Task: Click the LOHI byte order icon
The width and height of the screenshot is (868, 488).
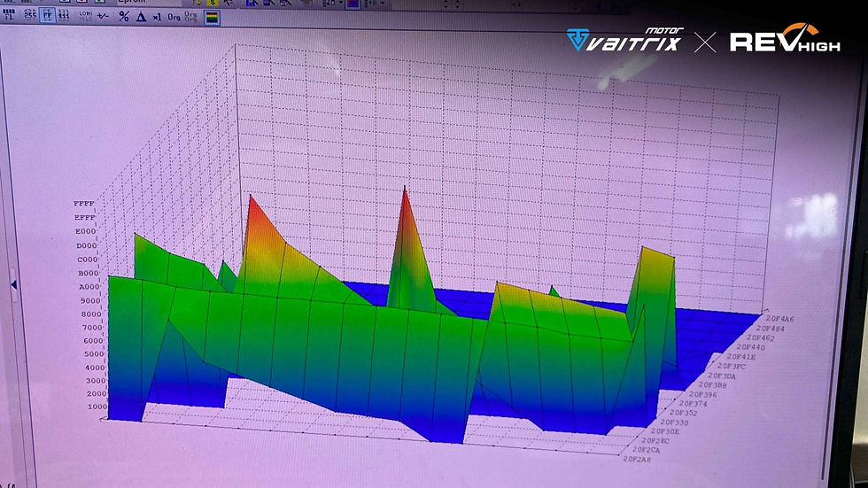Action: point(85,15)
